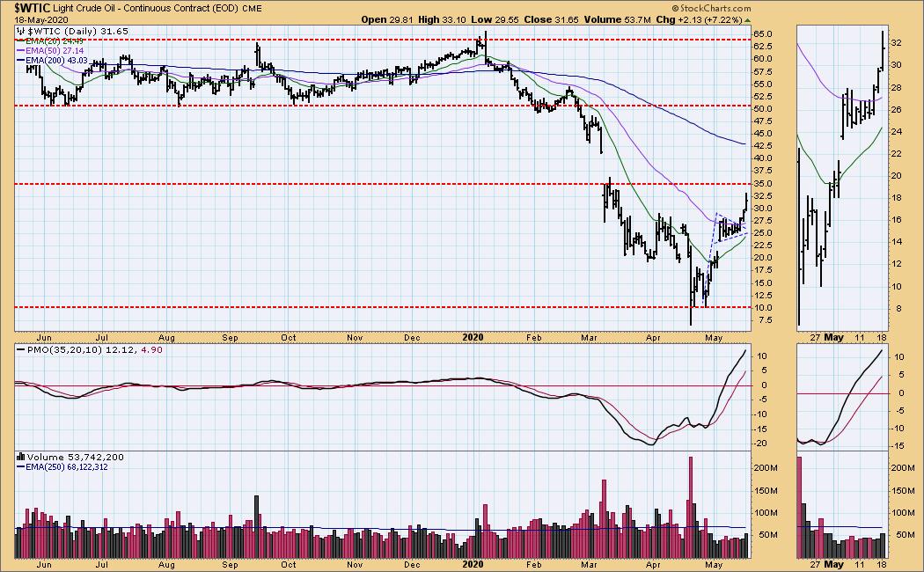The height and width of the screenshot is (572, 924).
Task: Click the purple EMA(50) legend line swatch
Action: point(20,51)
